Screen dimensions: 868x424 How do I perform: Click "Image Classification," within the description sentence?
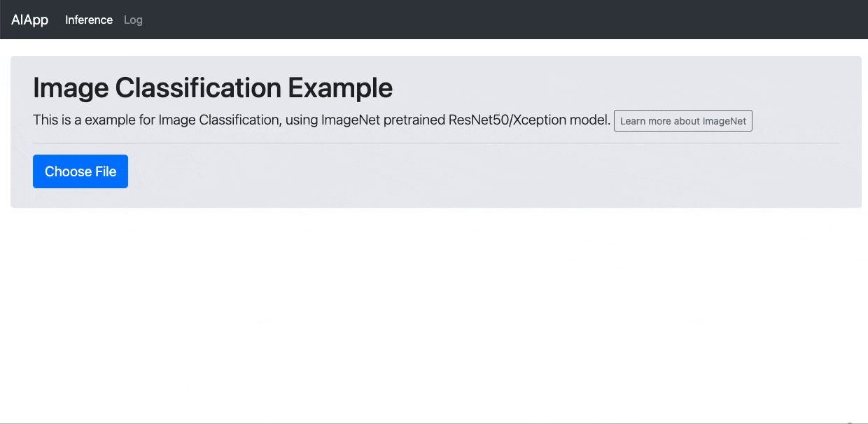coord(220,120)
